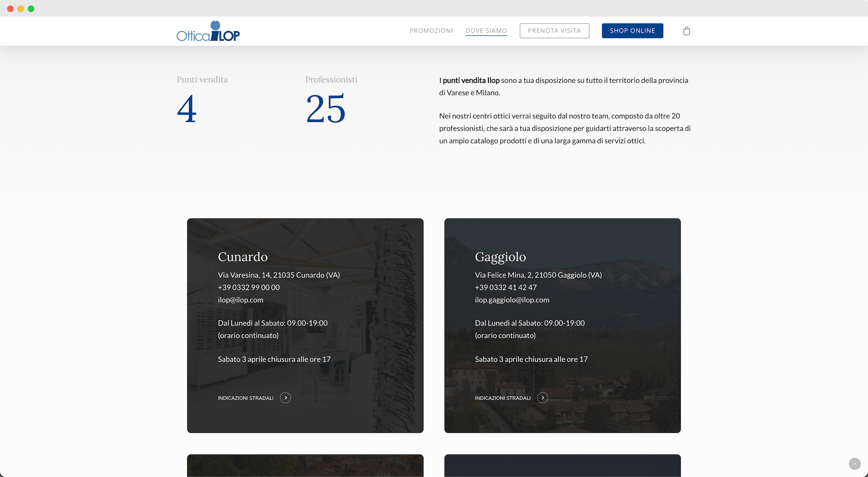Click the email ilop@ilop.com
Screen dimensions: 868x477
click(241, 300)
